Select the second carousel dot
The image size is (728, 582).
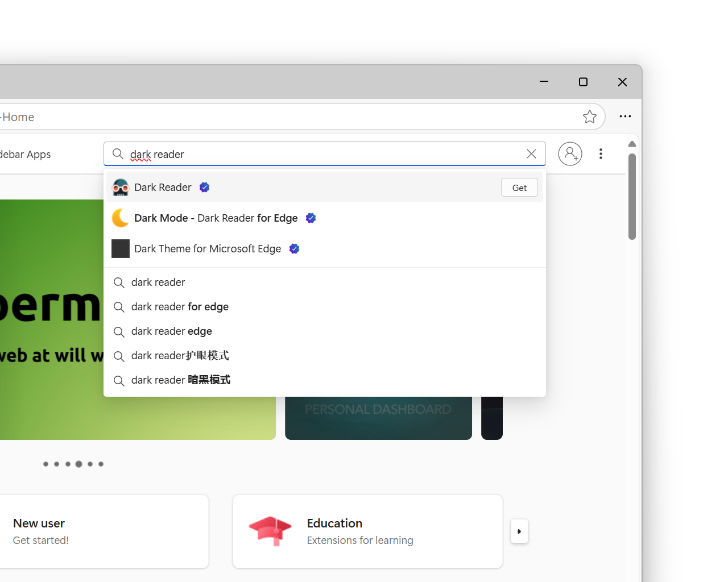[57, 464]
